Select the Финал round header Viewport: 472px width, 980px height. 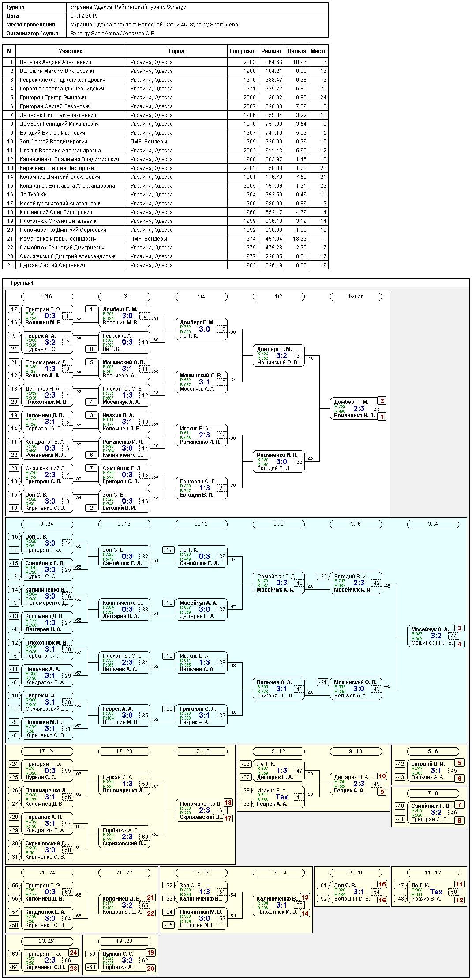[x=356, y=297]
